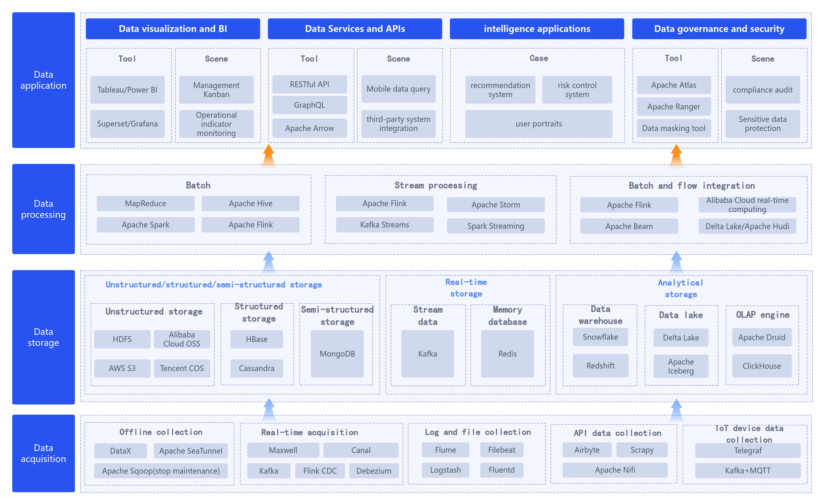Select third-party system integration box
The height and width of the screenshot is (504, 824).
(x=398, y=124)
